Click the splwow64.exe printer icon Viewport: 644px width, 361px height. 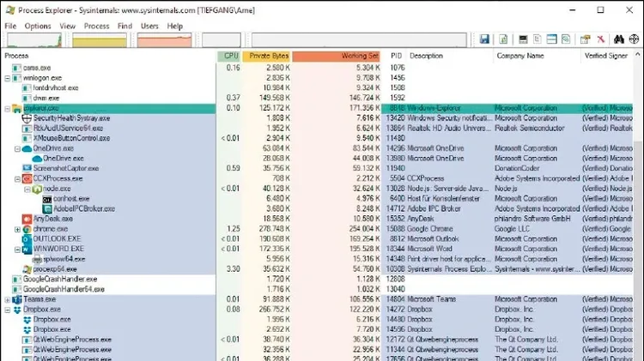coord(37,259)
